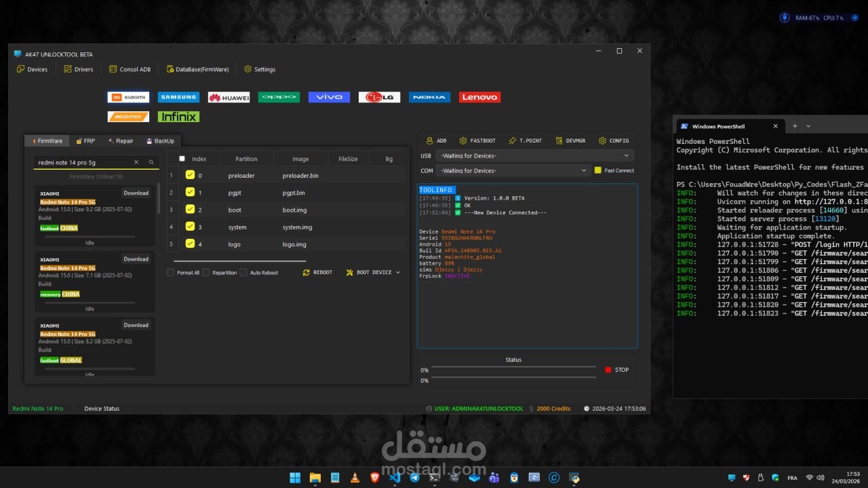Uncheck the boot partition checkbox

[x=190, y=209]
